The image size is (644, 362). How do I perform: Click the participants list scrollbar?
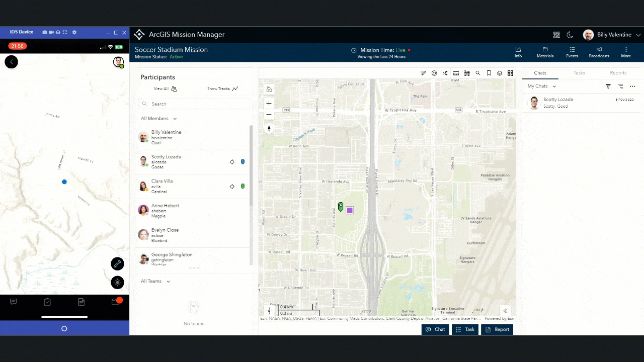coord(251,165)
